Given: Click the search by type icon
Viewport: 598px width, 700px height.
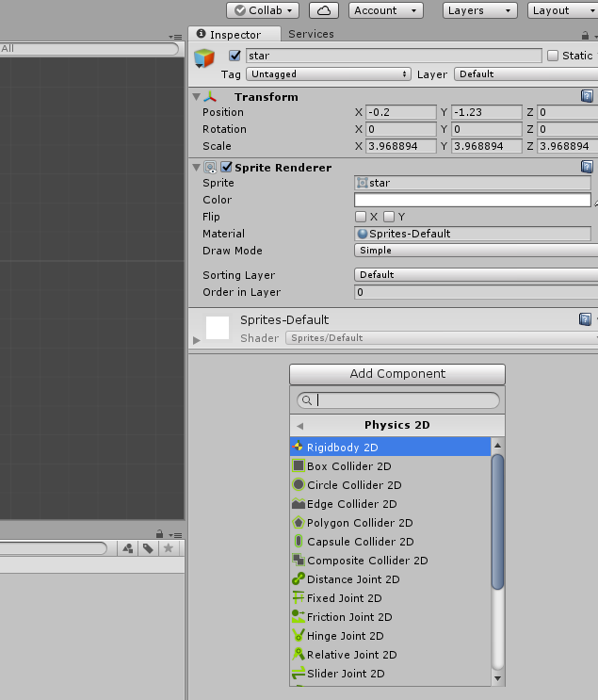Looking at the screenshot, I should click(x=128, y=548).
